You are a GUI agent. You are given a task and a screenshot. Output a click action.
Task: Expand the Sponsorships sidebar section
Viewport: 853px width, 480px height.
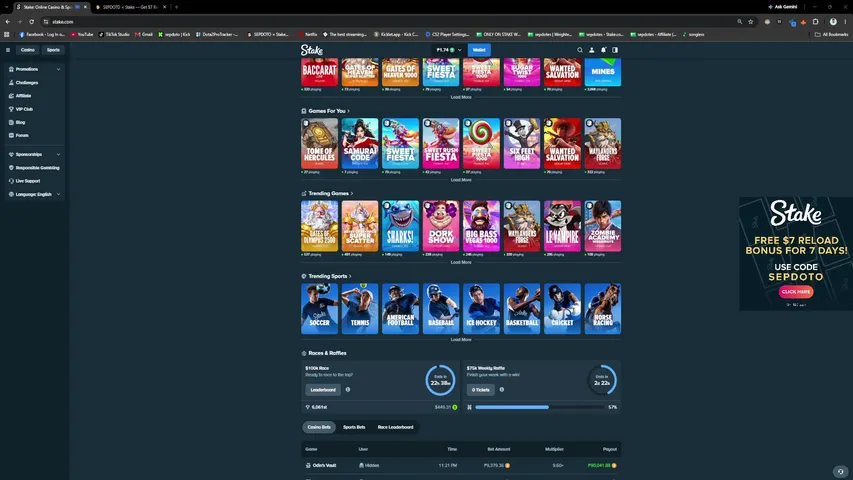34,155
